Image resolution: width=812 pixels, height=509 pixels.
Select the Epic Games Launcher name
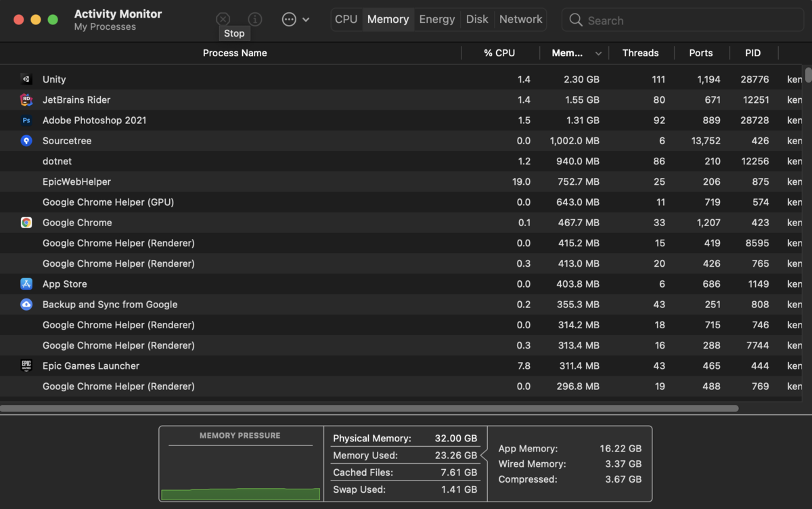tap(91, 366)
